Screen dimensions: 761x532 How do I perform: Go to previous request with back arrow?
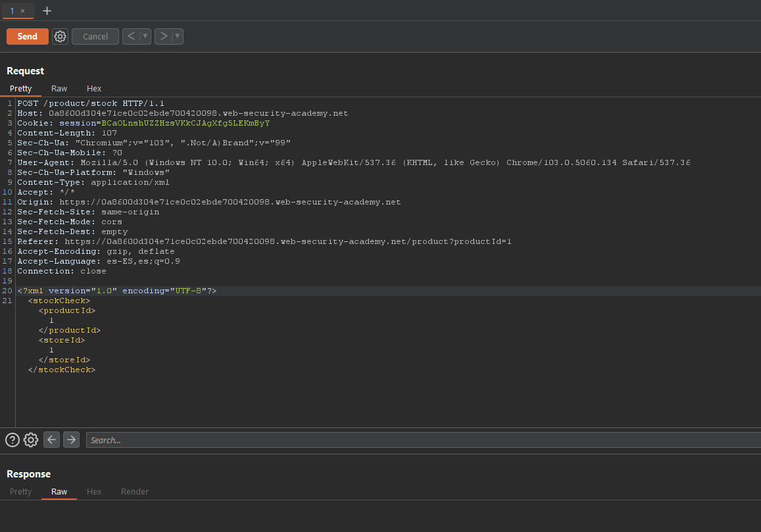pyautogui.click(x=131, y=36)
